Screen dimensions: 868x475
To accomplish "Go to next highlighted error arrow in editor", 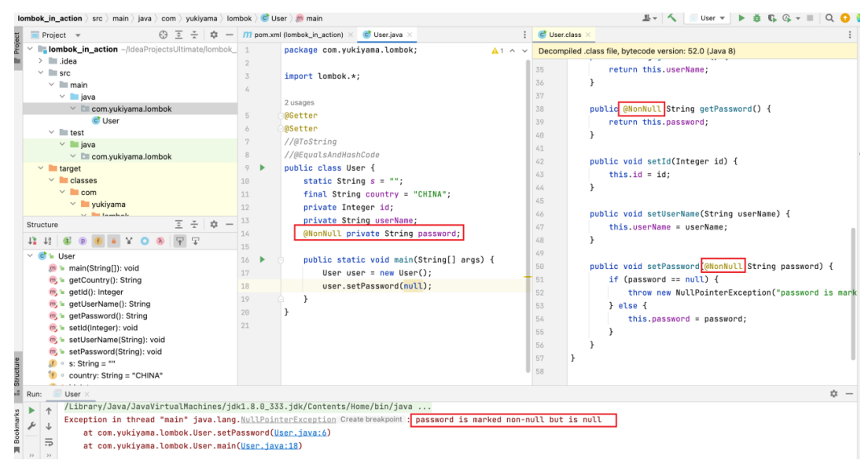I will pyautogui.click(x=524, y=50).
